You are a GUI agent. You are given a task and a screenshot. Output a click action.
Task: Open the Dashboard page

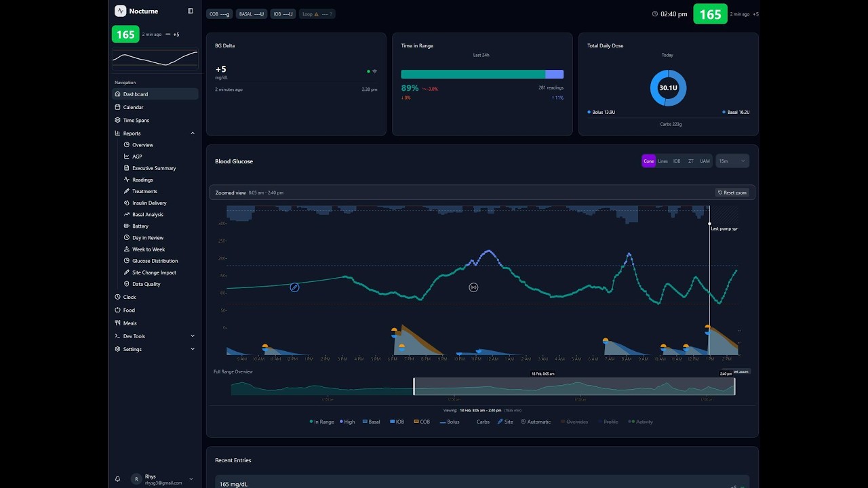[155, 94]
